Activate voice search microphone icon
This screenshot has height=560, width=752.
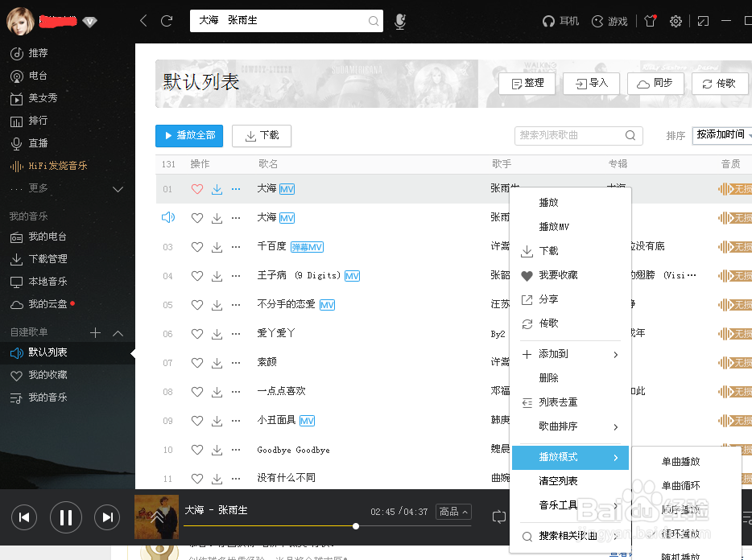coord(400,21)
